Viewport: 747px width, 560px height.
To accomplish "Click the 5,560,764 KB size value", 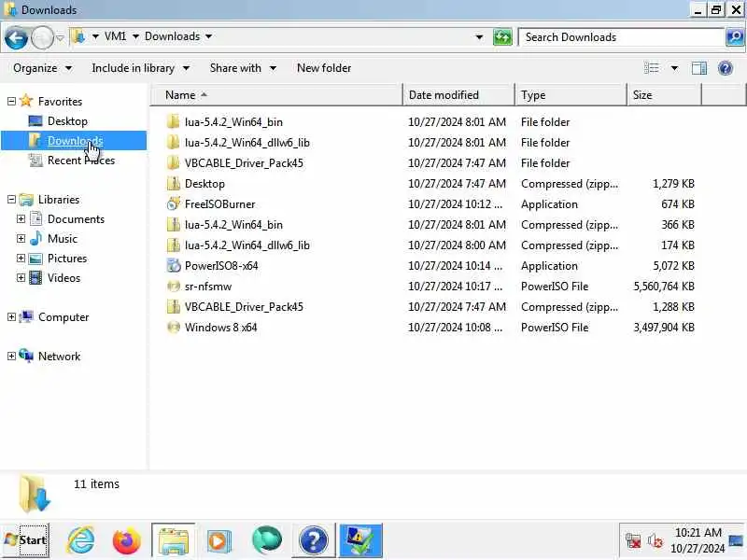I will (x=664, y=287).
